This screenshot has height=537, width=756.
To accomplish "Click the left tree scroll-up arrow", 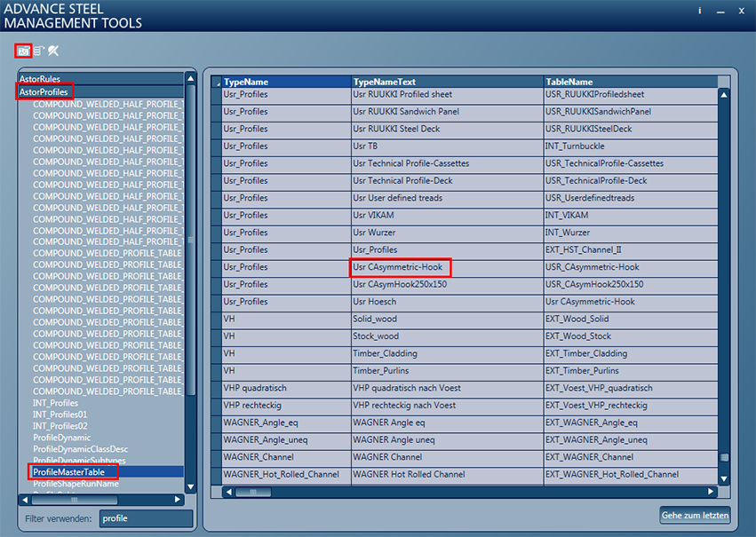I will [191, 78].
